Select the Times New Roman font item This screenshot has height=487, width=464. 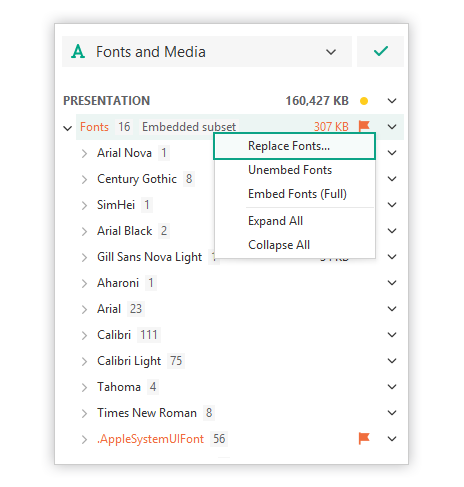click(147, 413)
